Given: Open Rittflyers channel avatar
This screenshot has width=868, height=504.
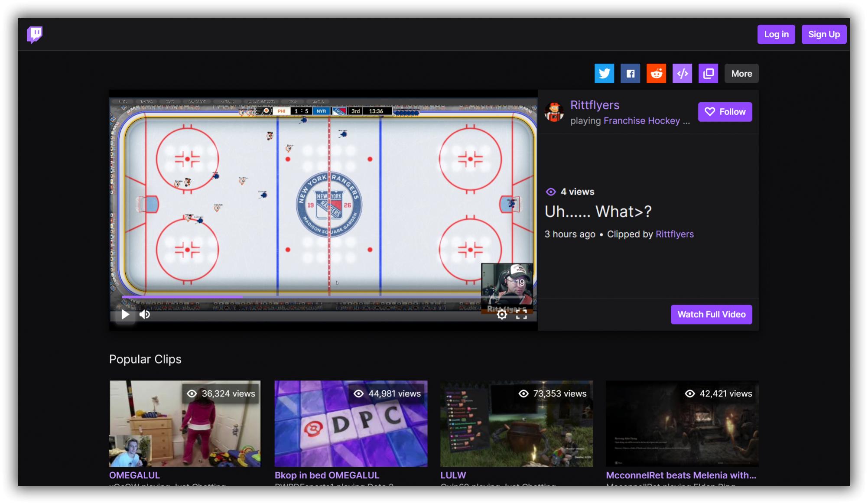Looking at the screenshot, I should tap(554, 112).
